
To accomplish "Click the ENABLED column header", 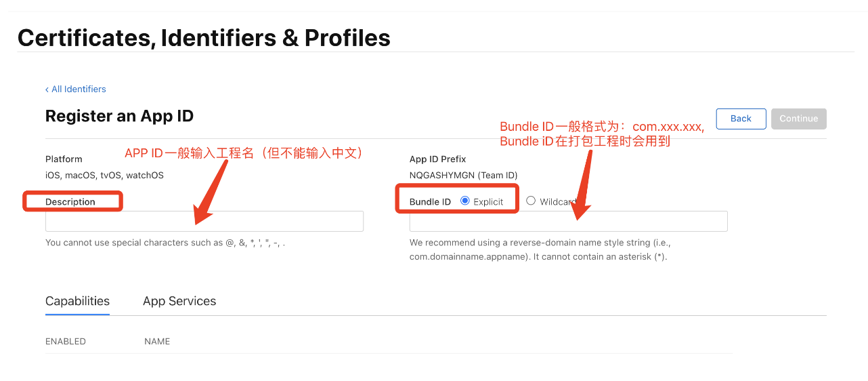I will (66, 341).
